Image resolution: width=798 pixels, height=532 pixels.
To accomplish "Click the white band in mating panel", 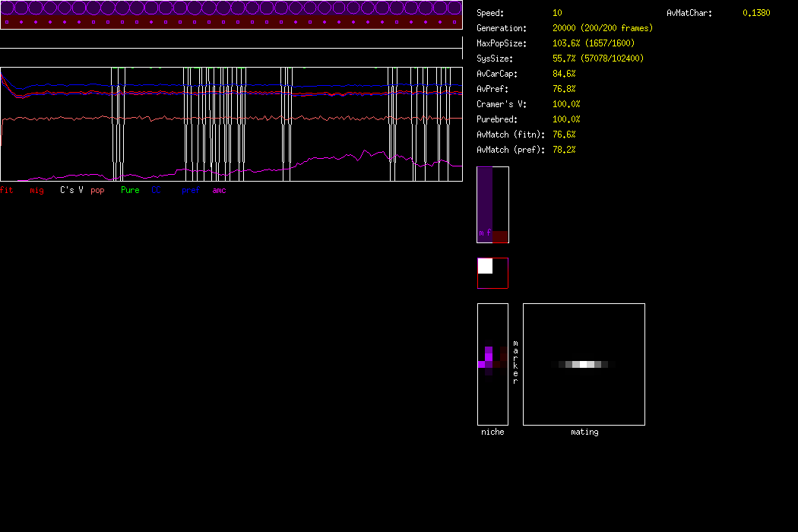I will (x=583, y=365).
